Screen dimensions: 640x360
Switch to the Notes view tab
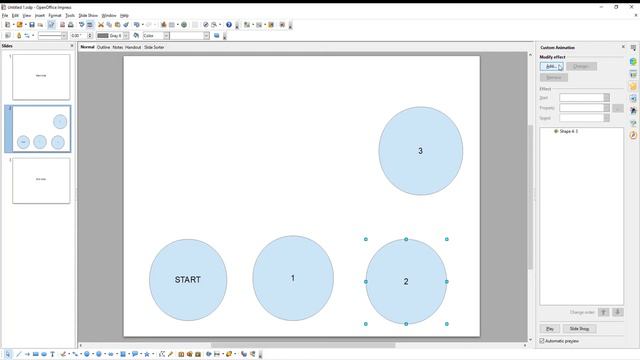(118, 47)
